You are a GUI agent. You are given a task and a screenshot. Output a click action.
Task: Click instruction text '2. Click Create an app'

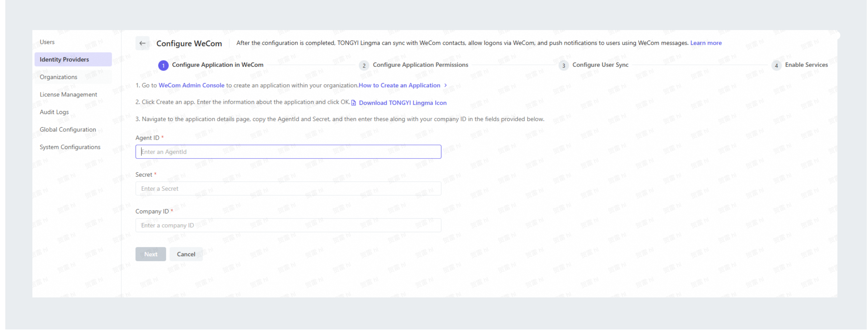pyautogui.click(x=243, y=102)
